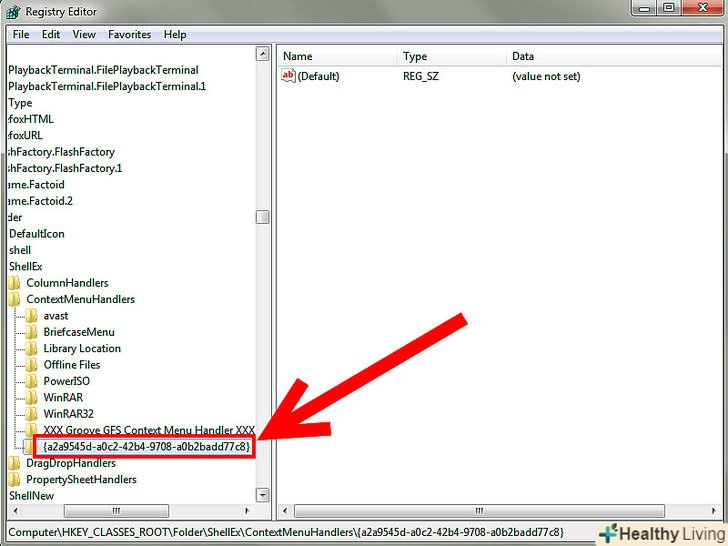Viewport: 728px width, 546px height.
Task: Select the shell key
Action: [20, 250]
